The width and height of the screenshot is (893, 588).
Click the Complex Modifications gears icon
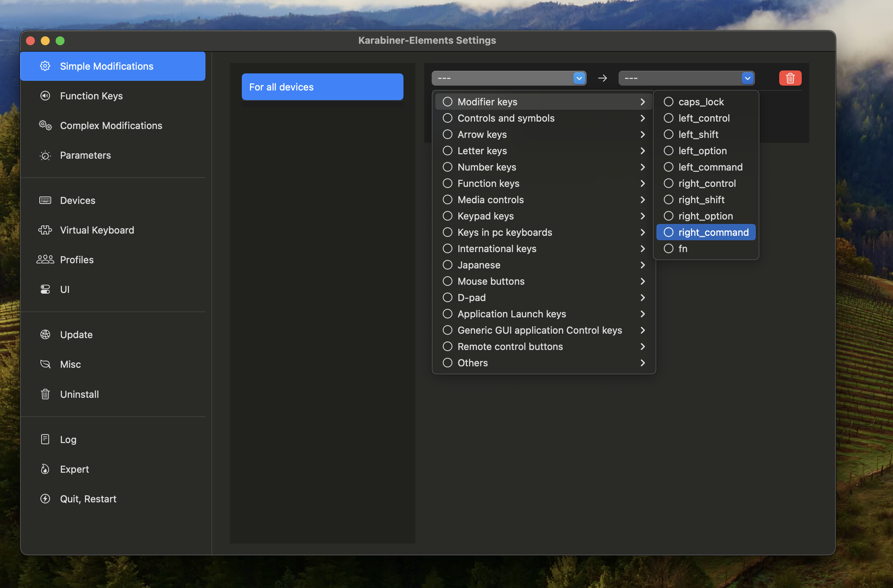coord(45,126)
